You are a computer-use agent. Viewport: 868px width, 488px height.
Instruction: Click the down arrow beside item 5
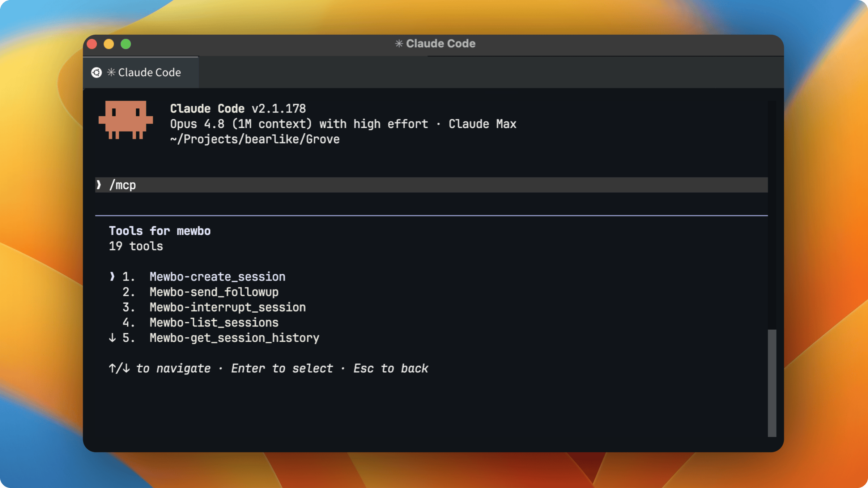(x=112, y=338)
